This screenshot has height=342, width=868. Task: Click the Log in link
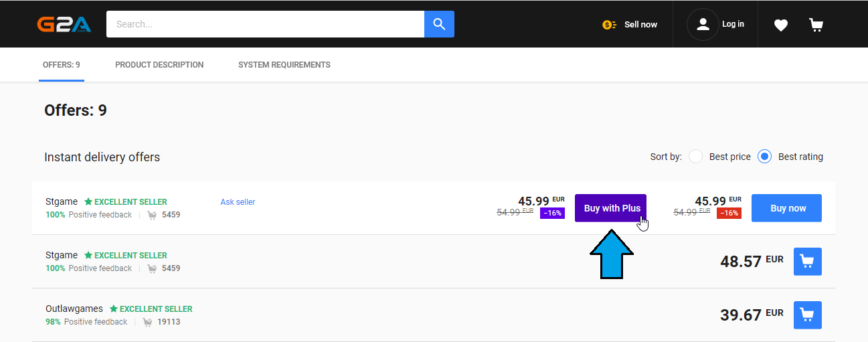pyautogui.click(x=733, y=24)
